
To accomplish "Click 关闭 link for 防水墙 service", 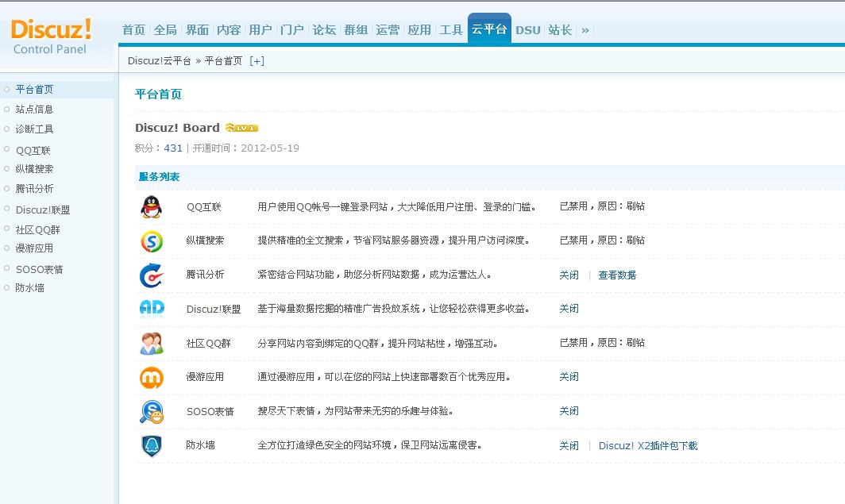I will 569,446.
